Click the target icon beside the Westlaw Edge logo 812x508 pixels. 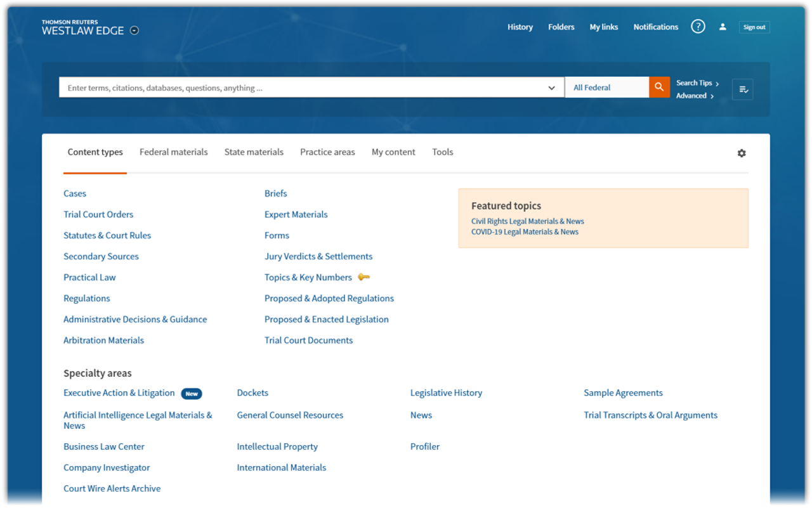tap(133, 29)
